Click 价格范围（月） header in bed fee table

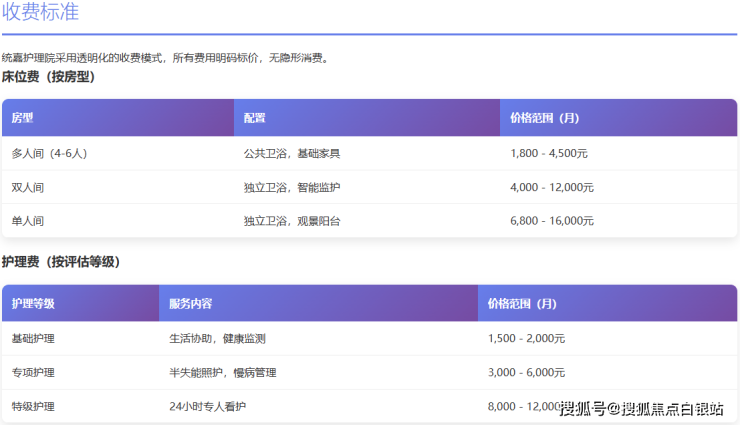(544, 118)
